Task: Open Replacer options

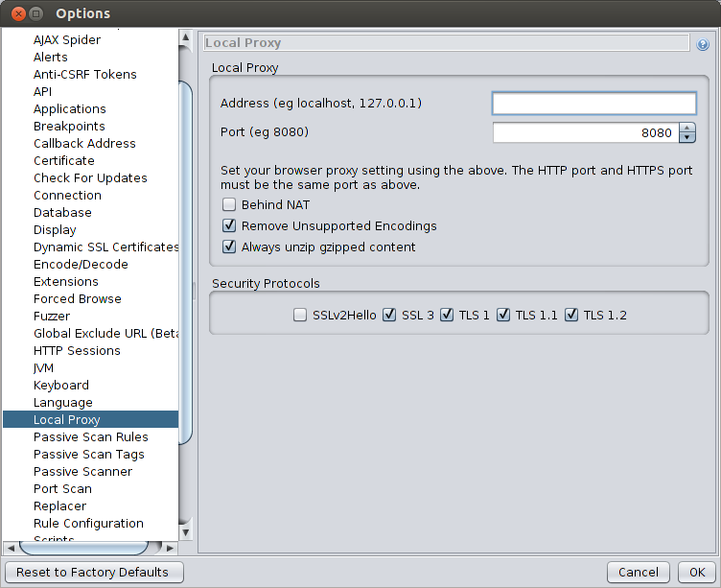Action: point(59,506)
